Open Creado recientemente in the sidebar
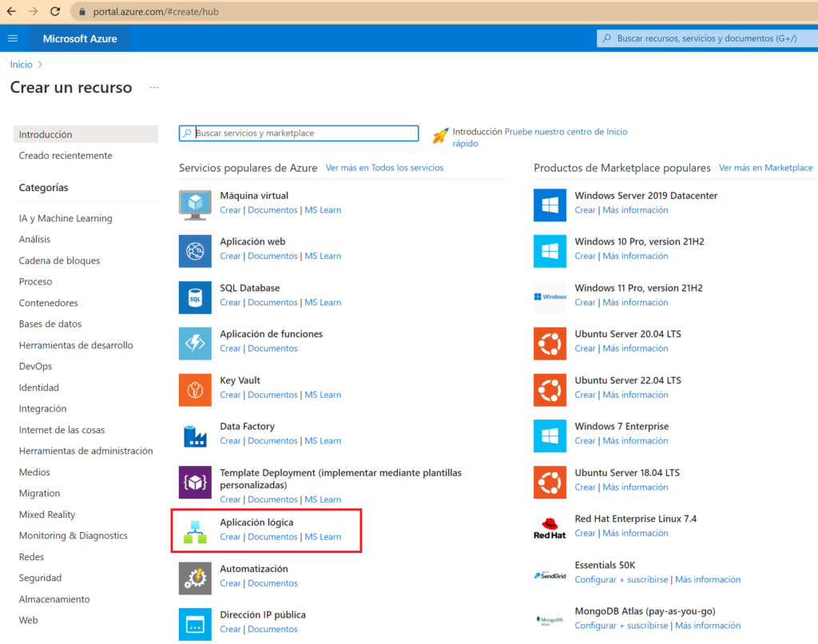The width and height of the screenshot is (818, 644). click(66, 156)
